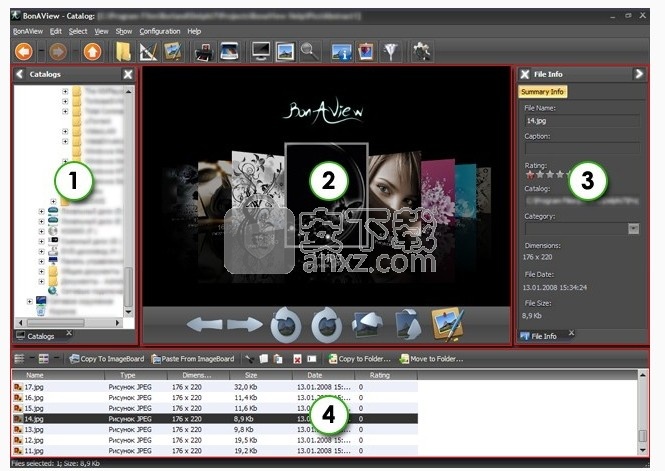The height and width of the screenshot is (471, 665).
Task: Close the Catalogs panel with its X
Action: coord(128,75)
